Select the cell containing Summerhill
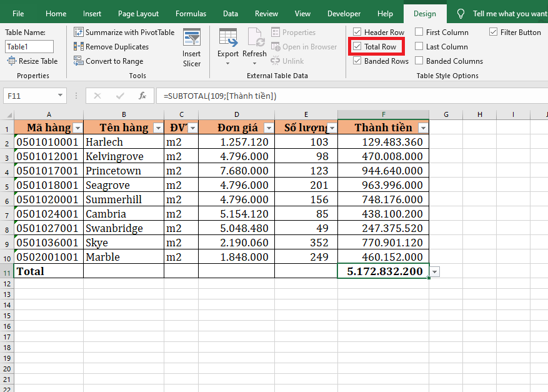The height and width of the screenshot is (392, 548). pos(123,199)
